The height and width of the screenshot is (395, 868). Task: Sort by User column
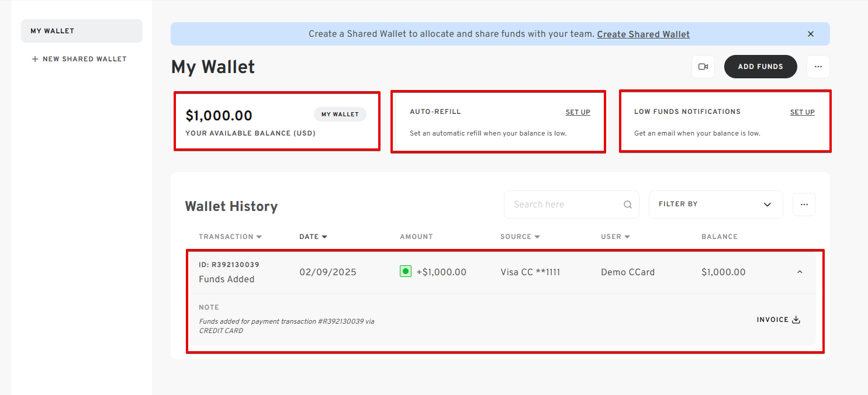(615, 237)
